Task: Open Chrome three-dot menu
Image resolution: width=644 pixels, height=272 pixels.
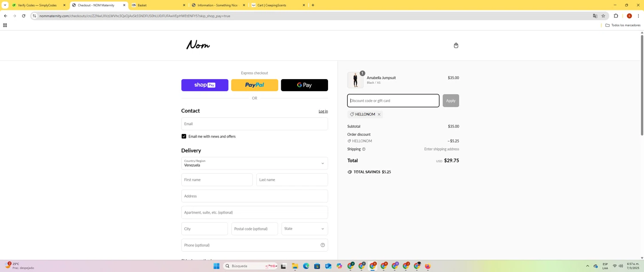Action: pos(638,16)
